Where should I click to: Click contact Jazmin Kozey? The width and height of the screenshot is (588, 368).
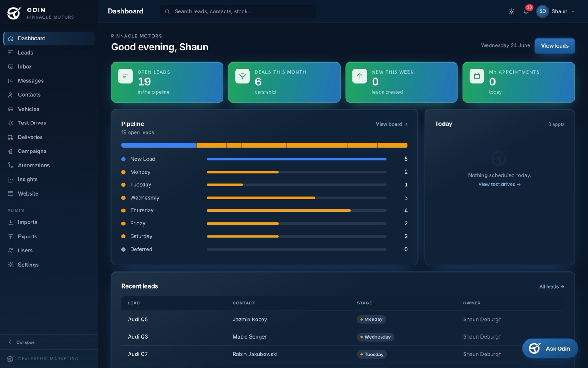[x=250, y=319]
